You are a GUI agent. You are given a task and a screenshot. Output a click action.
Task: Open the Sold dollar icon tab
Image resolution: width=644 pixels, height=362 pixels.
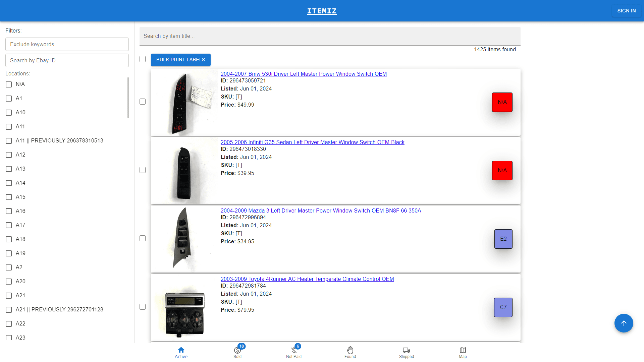click(x=237, y=353)
